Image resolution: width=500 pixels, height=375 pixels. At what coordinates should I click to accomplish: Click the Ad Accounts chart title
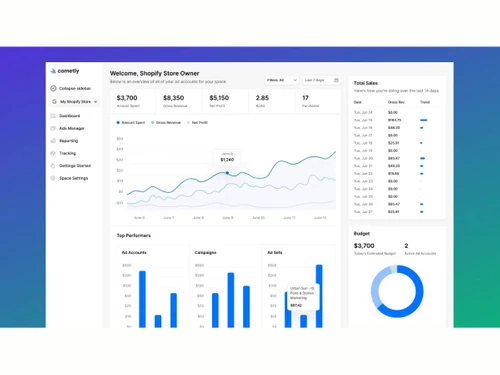134,252
